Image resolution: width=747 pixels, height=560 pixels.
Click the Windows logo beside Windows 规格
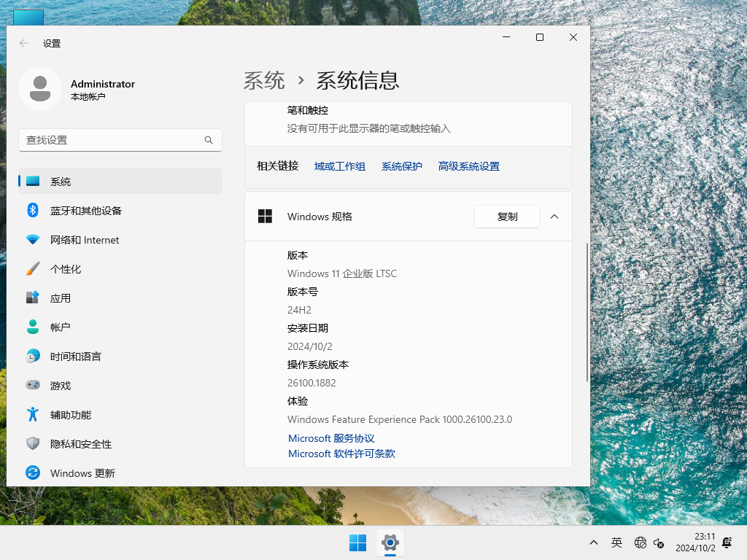point(265,216)
